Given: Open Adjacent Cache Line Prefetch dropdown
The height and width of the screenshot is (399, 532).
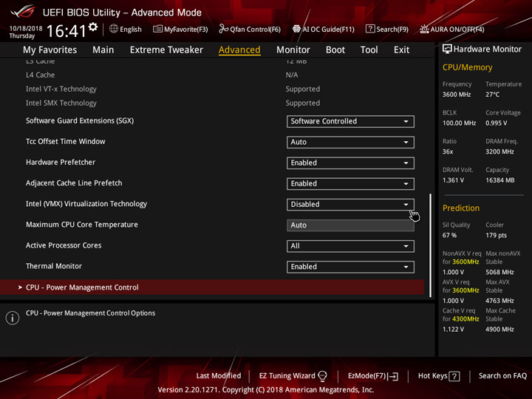Looking at the screenshot, I should [x=350, y=183].
